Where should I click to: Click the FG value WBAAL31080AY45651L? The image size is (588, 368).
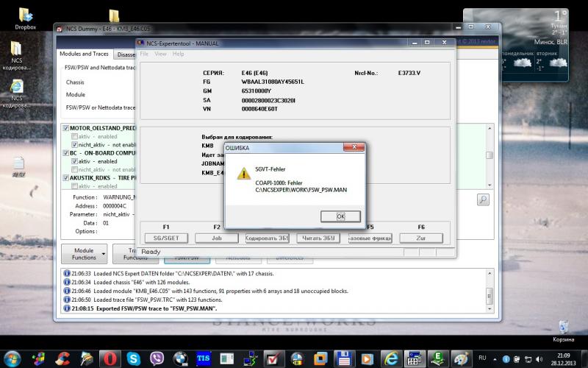tap(273, 82)
